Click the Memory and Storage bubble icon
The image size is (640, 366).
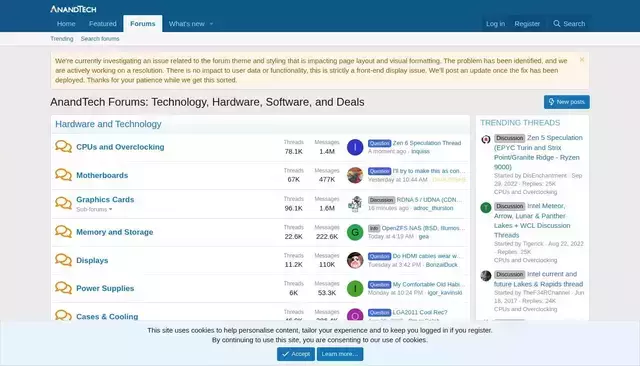point(63,231)
